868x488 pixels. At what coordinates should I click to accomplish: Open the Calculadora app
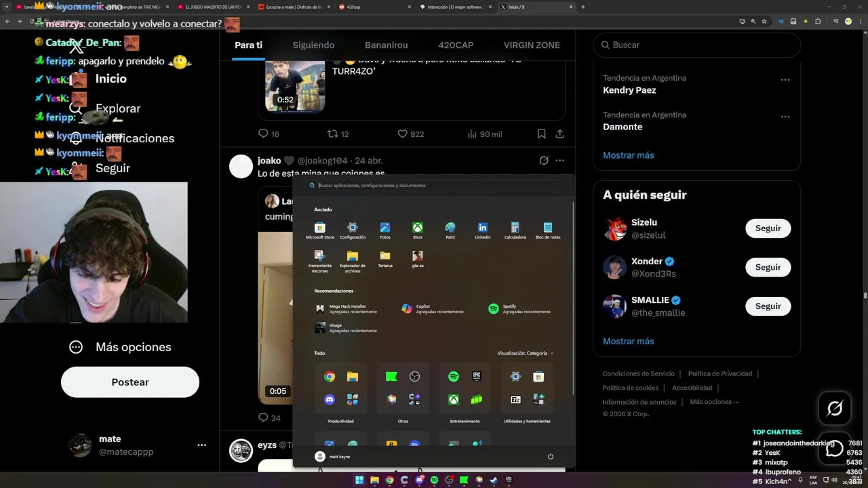[x=515, y=230]
